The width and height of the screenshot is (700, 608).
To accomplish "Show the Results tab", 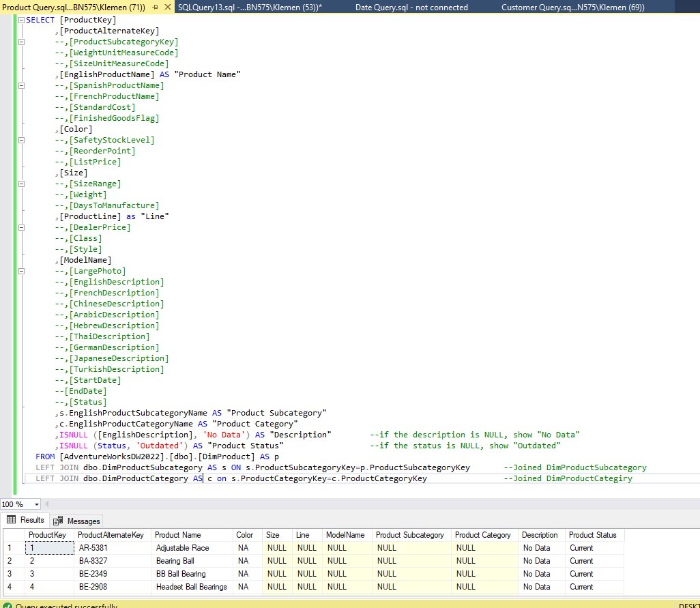I will click(25, 520).
